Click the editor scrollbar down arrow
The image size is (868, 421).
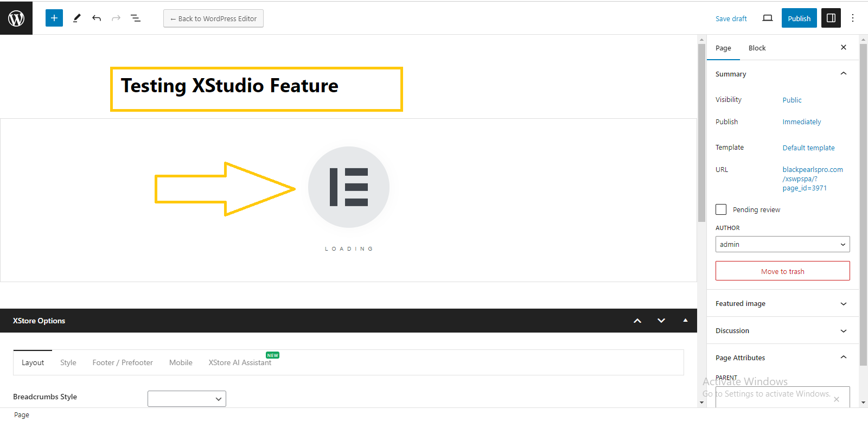[701, 403]
